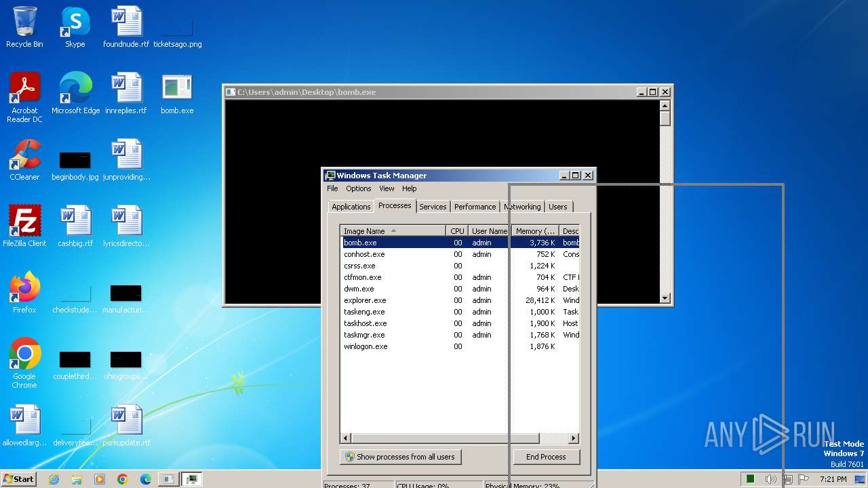
Task: Click Action Center flag tray icon
Action: tap(804, 479)
